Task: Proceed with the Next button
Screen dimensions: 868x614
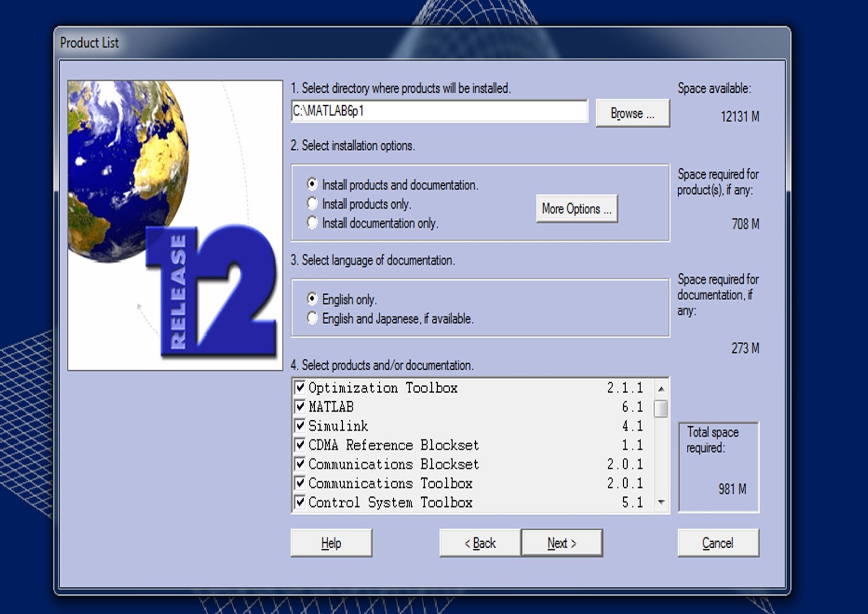Action: coord(562,543)
